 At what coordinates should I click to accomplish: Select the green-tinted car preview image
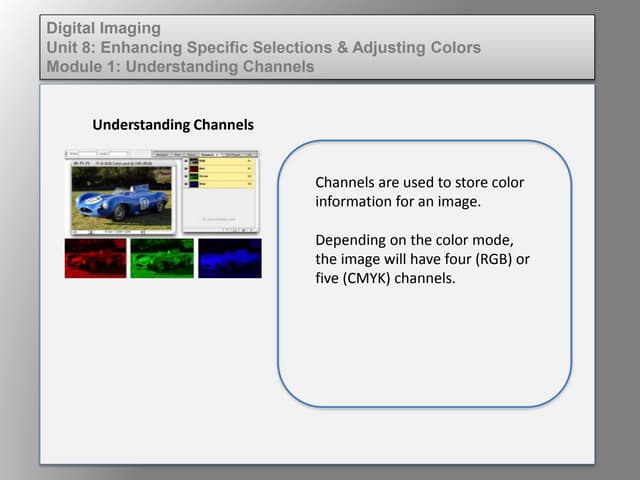(x=162, y=258)
